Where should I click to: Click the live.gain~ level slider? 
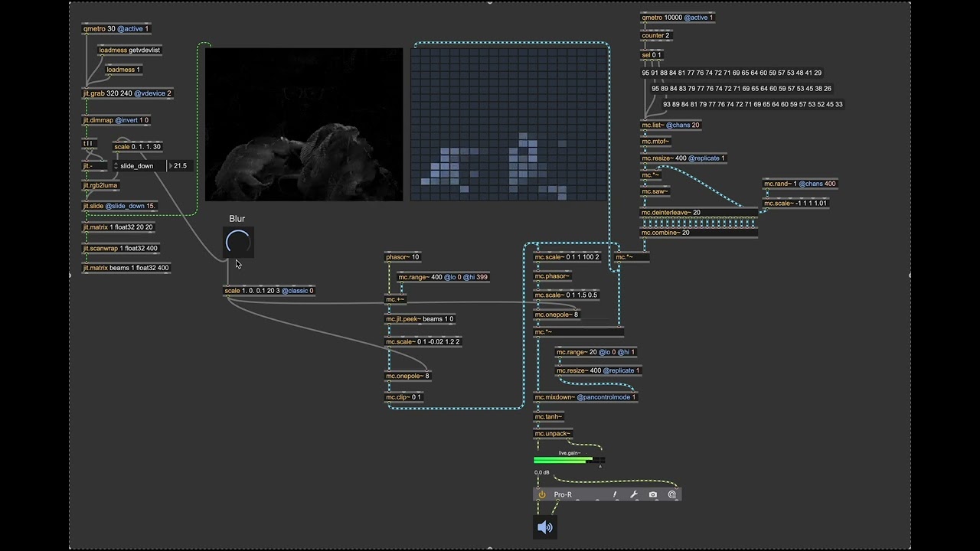click(x=568, y=461)
